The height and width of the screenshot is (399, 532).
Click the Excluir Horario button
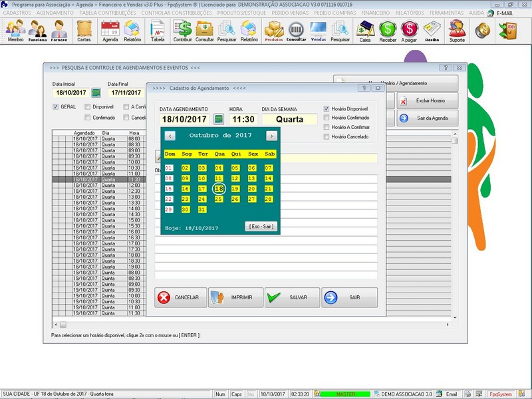point(428,101)
